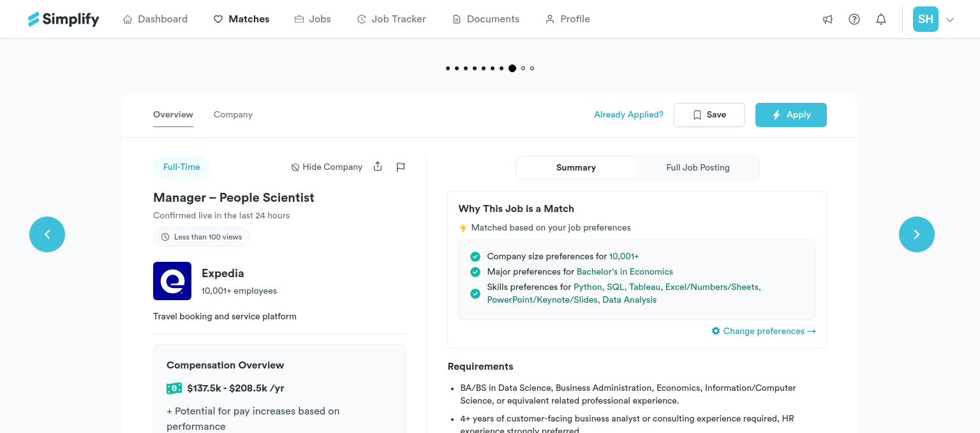
Task: Click the Simplify logo
Action: pos(64,19)
